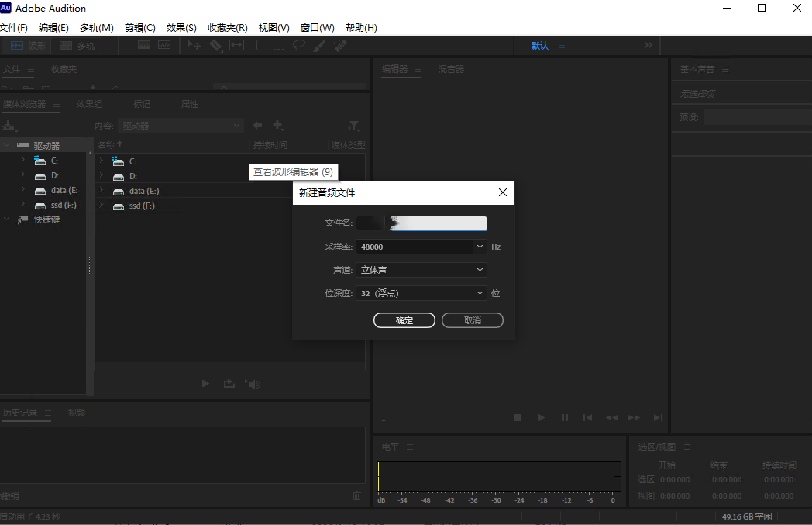Image resolution: width=812 pixels, height=525 pixels.
Task: Collapse the 驱动器 tree node
Action: (7, 145)
